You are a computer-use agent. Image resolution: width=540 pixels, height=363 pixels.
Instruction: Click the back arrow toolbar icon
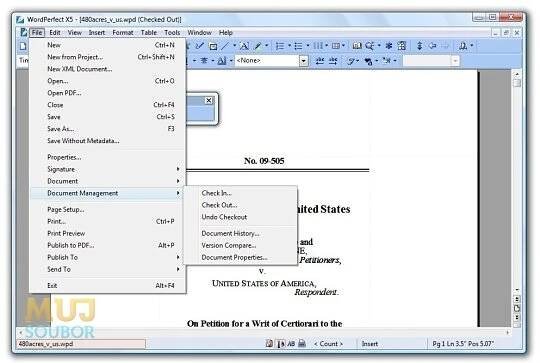pyautogui.click(x=433, y=46)
